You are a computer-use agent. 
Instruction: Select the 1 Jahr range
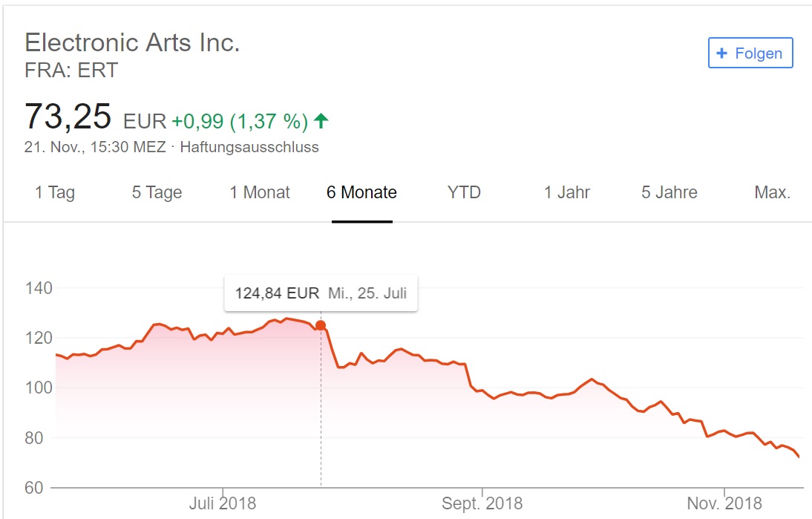[x=566, y=192]
